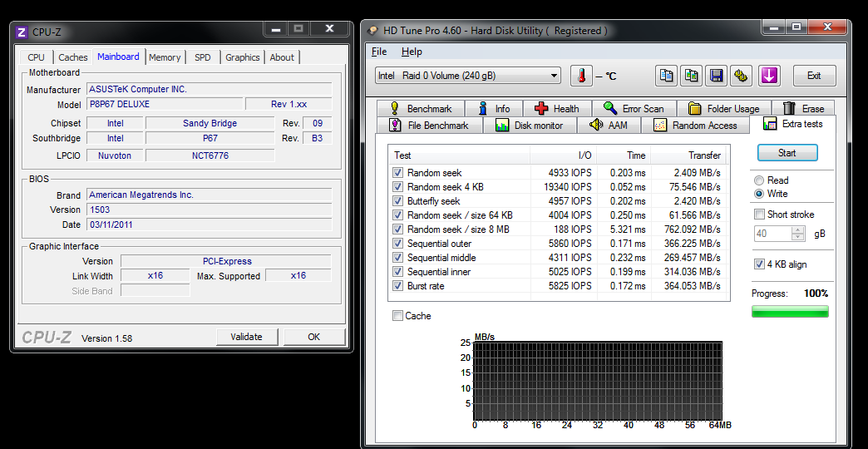Open the About tab in CPU-Z

282,57
